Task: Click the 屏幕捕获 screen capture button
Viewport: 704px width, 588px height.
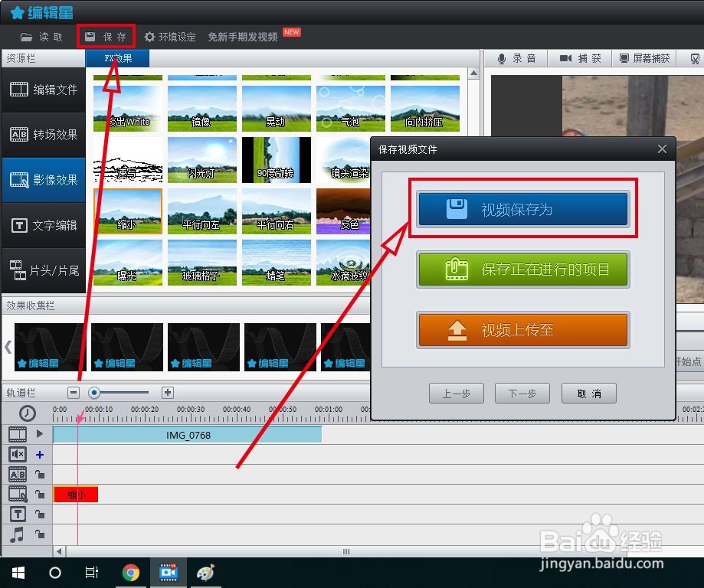Action: coord(644,58)
